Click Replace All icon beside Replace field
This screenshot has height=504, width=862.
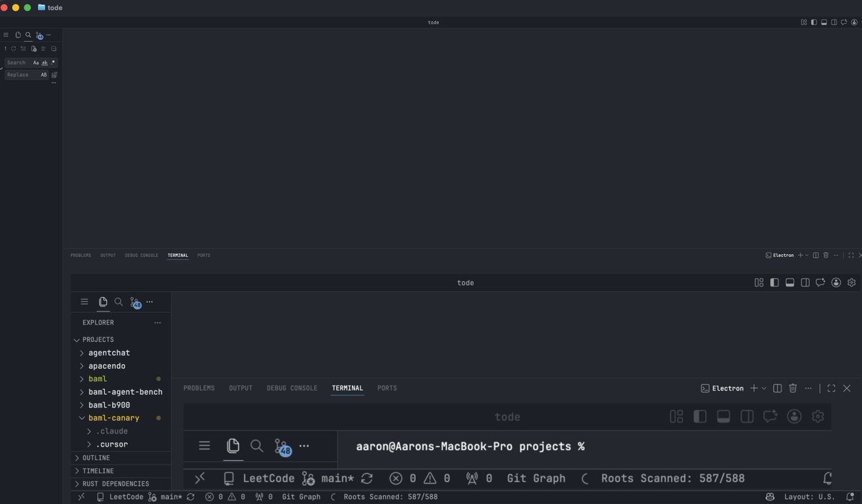[54, 75]
